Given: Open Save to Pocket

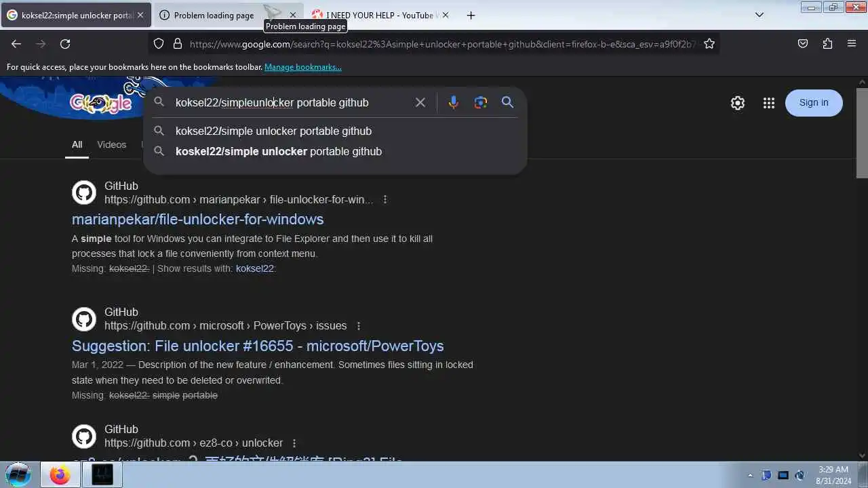Looking at the screenshot, I should tap(803, 44).
